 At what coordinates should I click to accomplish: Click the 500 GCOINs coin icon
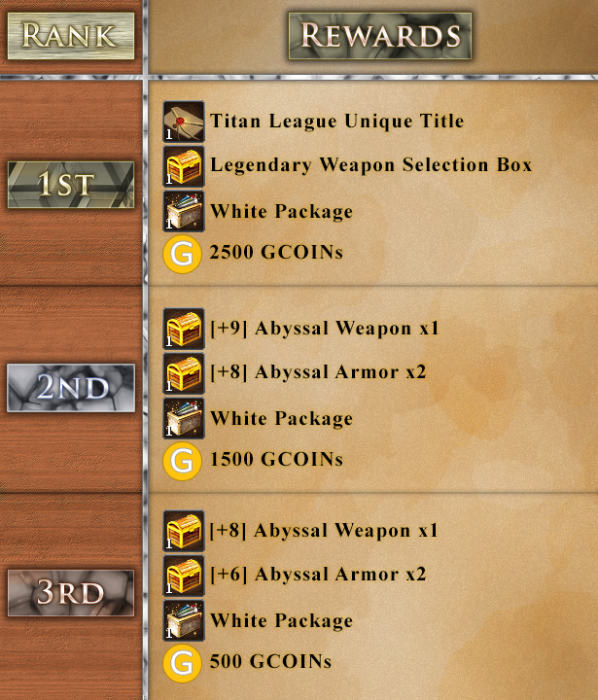(182, 663)
